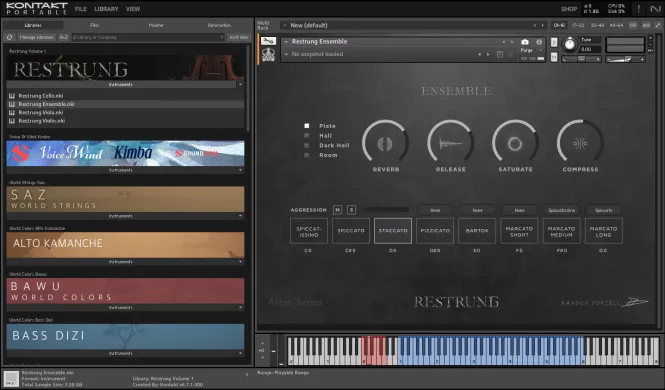Screen dimensions: 665x390
Task: Open Restrung Violin.nki instrument
Action: coord(42,121)
